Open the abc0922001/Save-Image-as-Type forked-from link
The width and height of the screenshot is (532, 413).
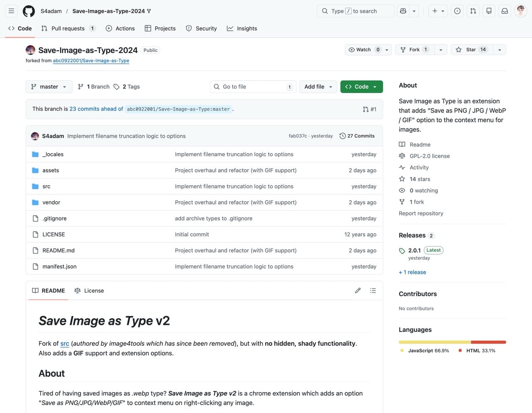[91, 61]
